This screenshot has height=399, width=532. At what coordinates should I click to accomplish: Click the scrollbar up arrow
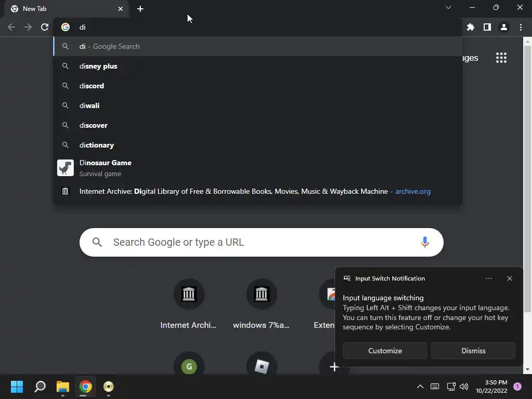coord(527,42)
